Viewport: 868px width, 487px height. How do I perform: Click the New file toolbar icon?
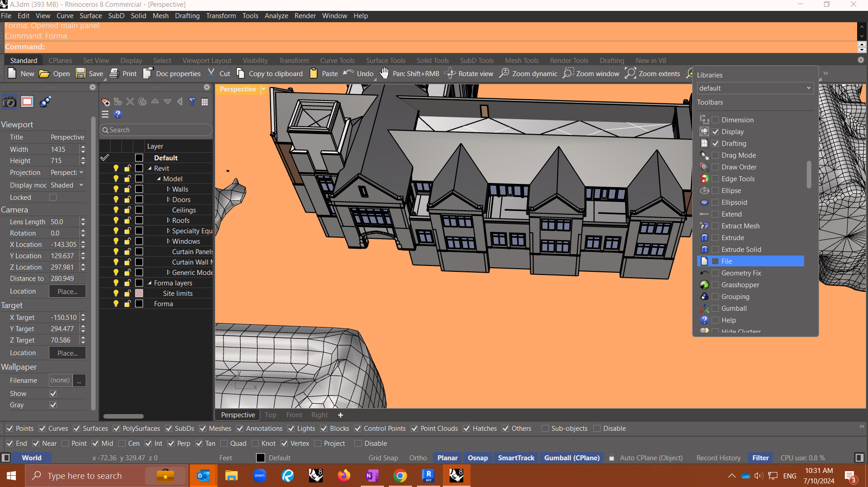coord(12,73)
